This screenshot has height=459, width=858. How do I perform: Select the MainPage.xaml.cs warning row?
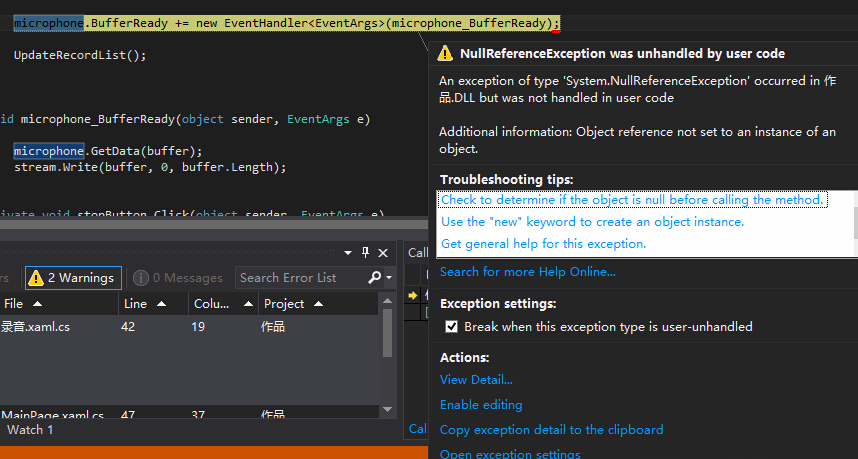tap(189, 414)
